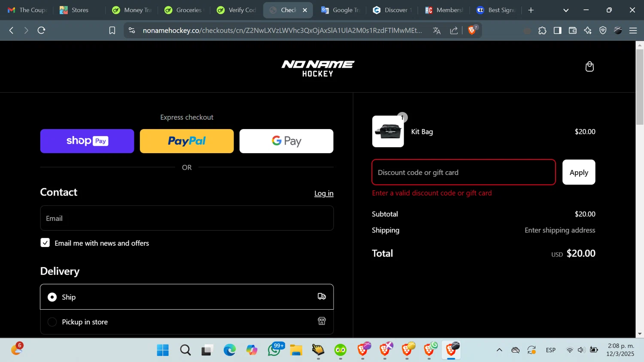Share this page icon
The height and width of the screenshot is (362, 644).
(x=454, y=30)
